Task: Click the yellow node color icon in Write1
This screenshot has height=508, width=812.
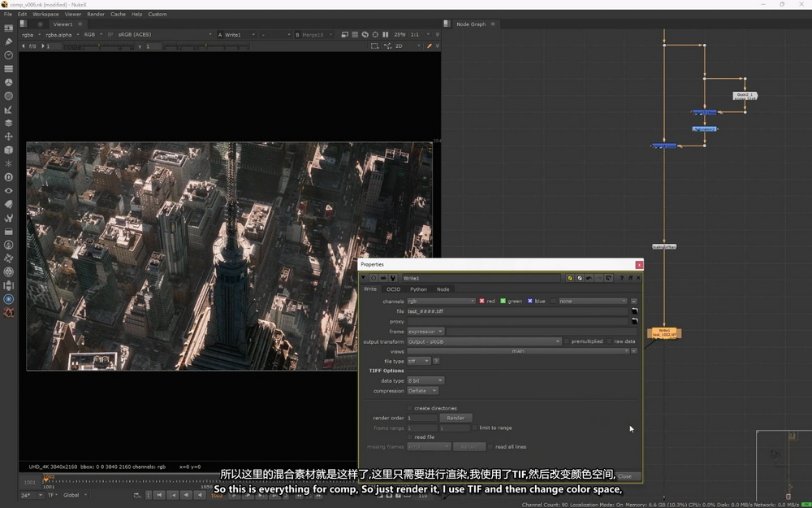Action: [570, 278]
